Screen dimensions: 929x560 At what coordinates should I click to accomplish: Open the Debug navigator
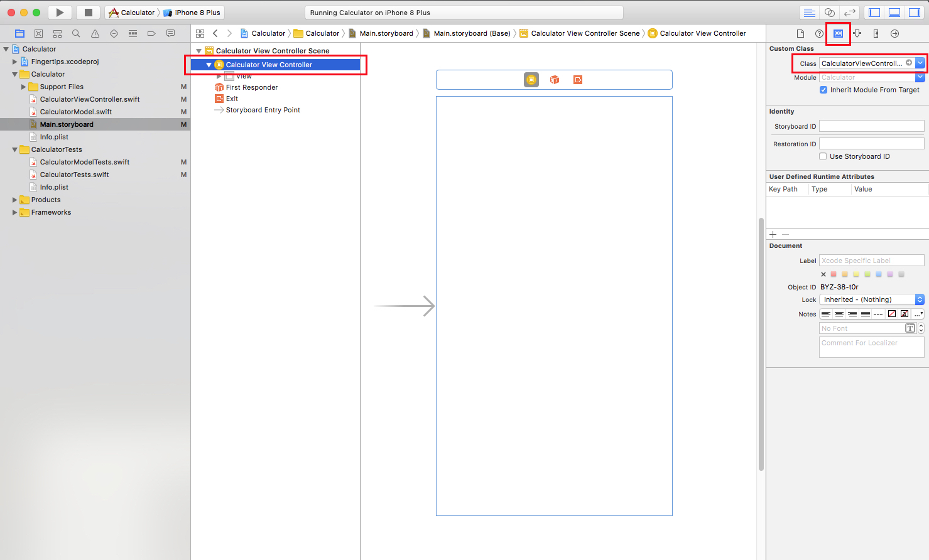pyautogui.click(x=133, y=33)
